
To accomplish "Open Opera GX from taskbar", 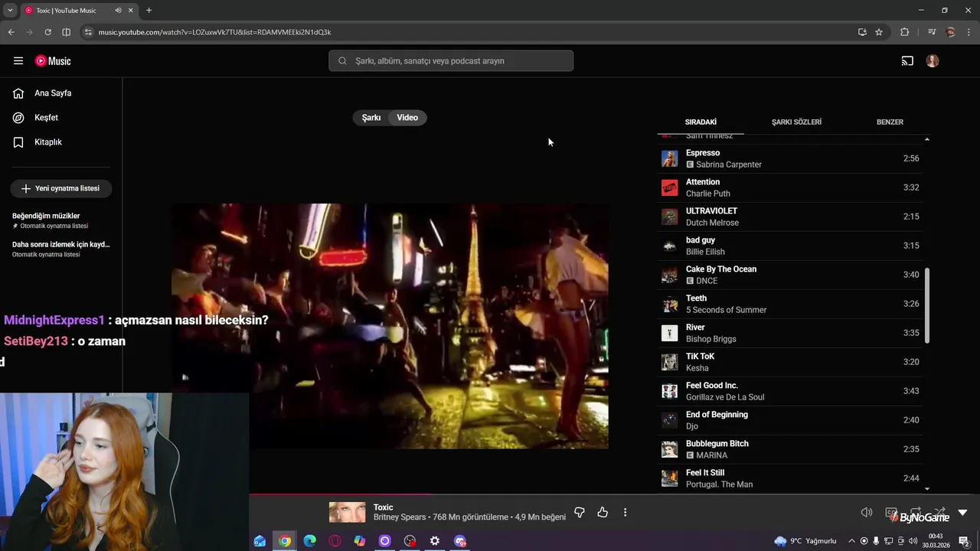I will pos(335,541).
